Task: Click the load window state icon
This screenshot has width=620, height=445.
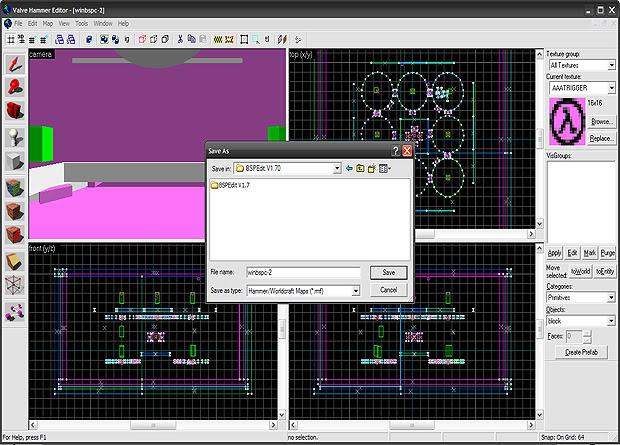Action: click(59, 39)
